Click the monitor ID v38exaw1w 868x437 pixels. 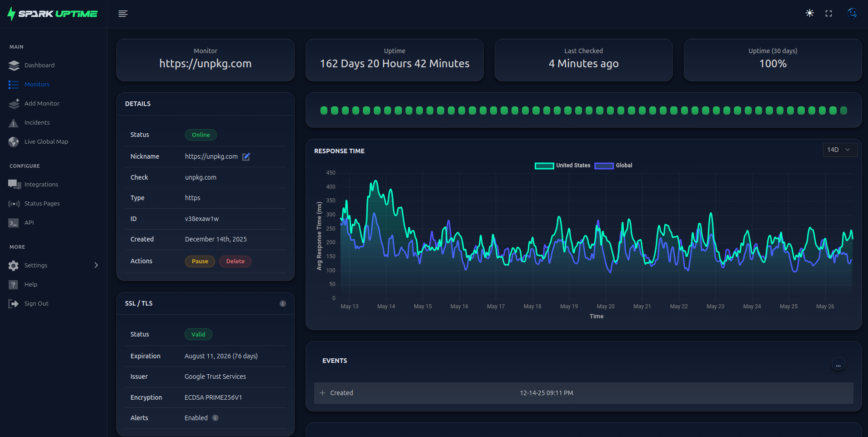[202, 219]
